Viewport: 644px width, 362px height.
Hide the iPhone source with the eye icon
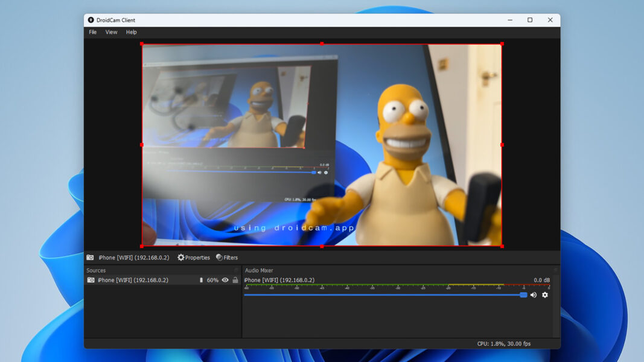click(225, 280)
